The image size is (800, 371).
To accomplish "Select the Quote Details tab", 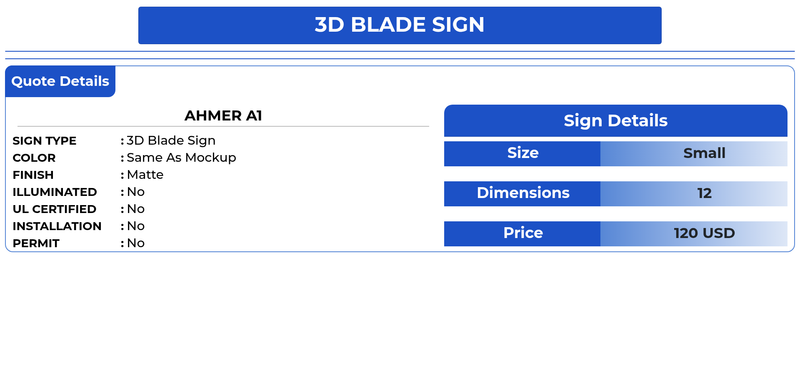I will pyautogui.click(x=60, y=82).
